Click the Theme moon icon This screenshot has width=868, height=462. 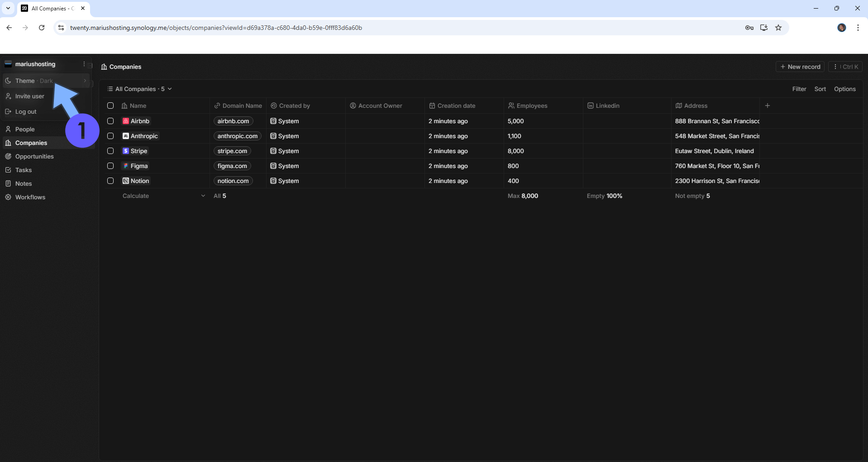click(8, 81)
